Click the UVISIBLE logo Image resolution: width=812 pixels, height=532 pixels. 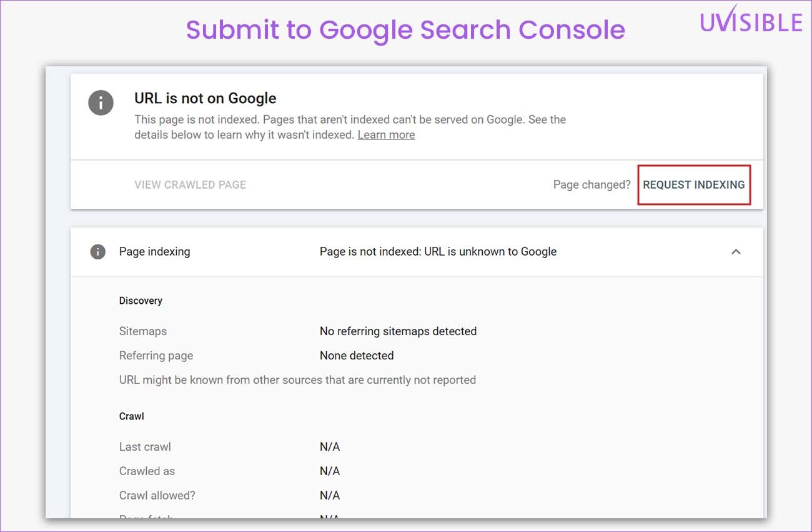751,20
